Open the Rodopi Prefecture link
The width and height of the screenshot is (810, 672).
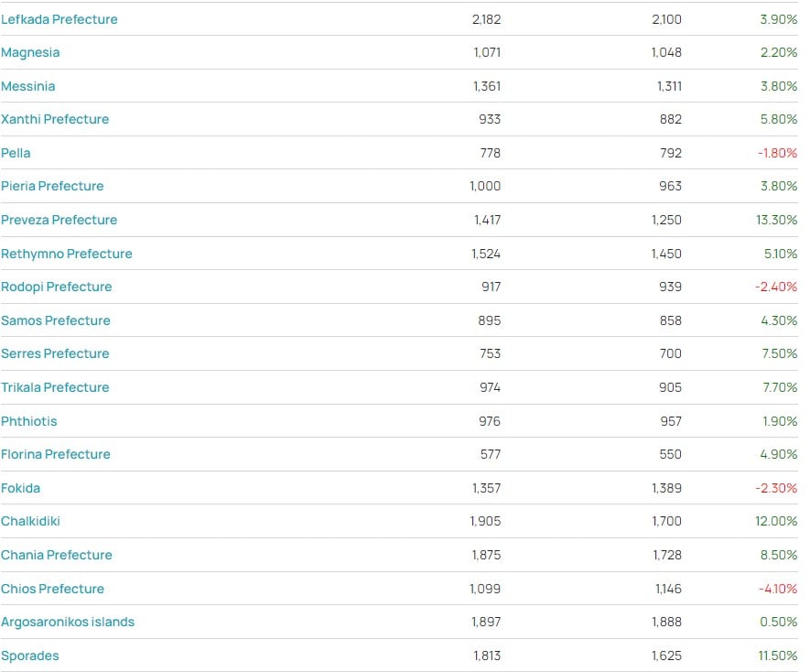click(57, 287)
